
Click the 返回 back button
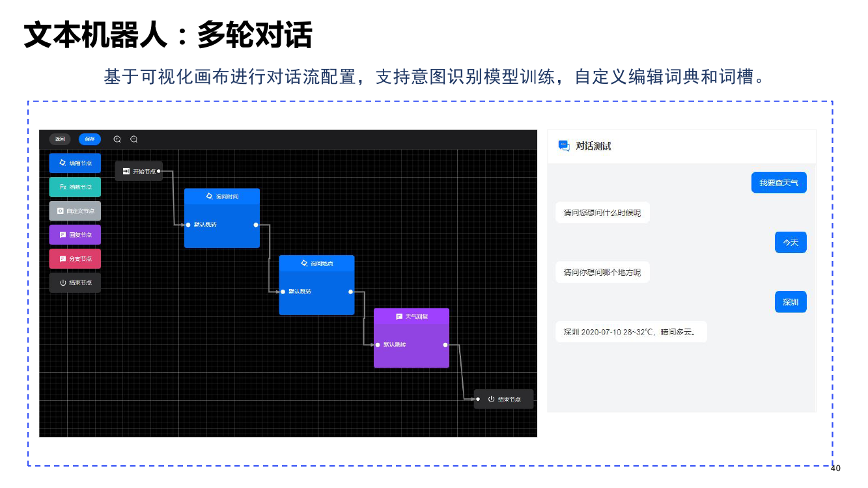tap(60, 139)
